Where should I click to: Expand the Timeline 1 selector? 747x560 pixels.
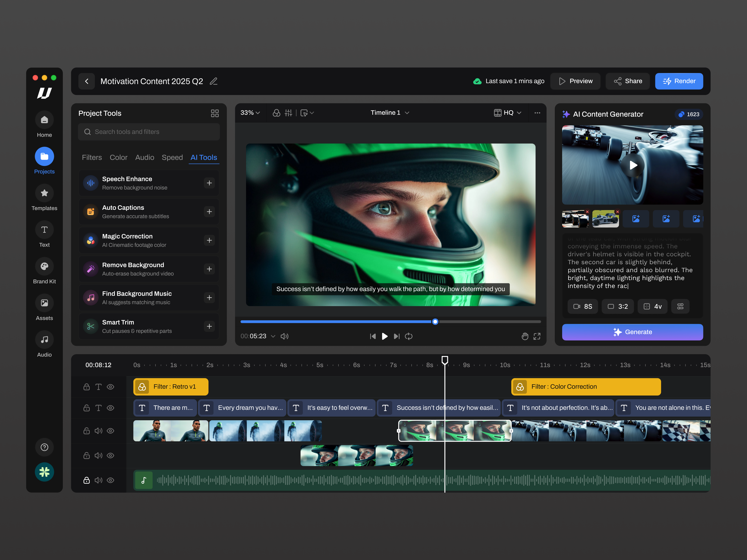[x=389, y=113]
